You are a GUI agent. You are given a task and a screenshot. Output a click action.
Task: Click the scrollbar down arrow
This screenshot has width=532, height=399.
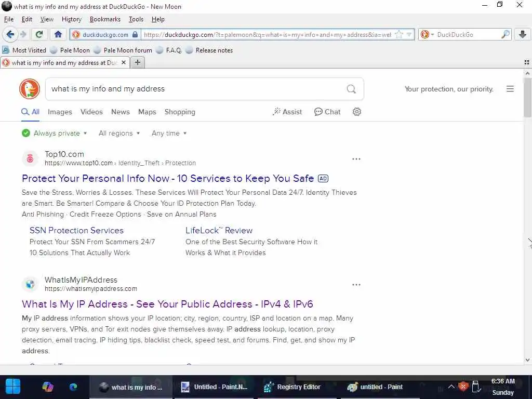[x=527, y=360]
